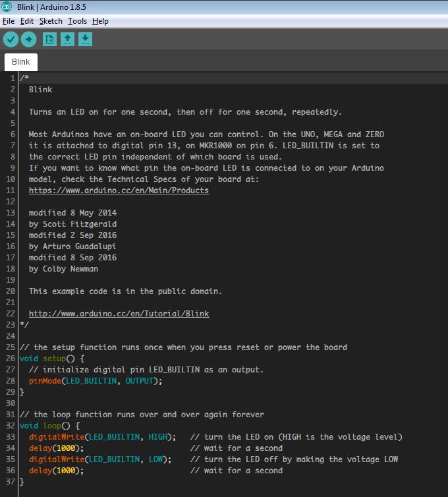Image resolution: width=448 pixels, height=497 pixels.
Task: Click 'Most Arduinos have an on-board LED' line
Action: 206,134
